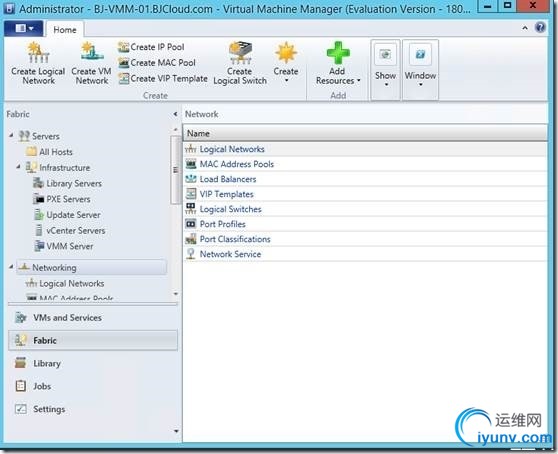Screen dimensions: 558x454
Task: Click the Network Service row icon
Action: (191, 254)
